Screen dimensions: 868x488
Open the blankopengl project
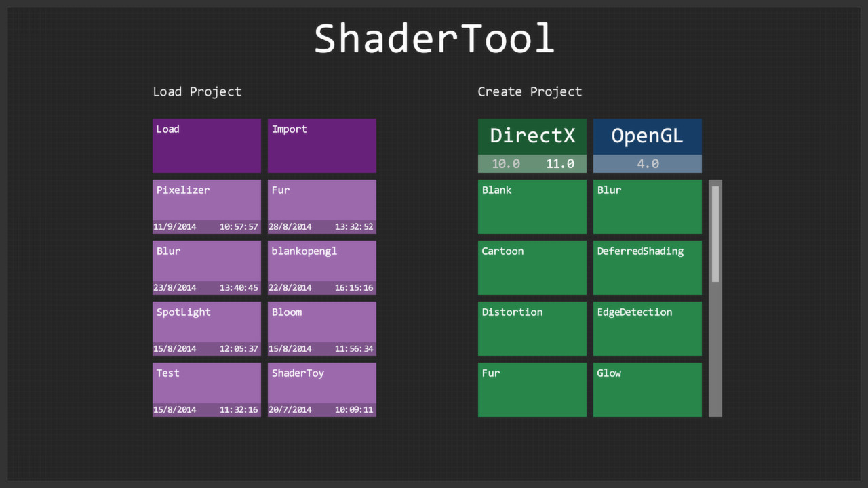click(x=321, y=264)
